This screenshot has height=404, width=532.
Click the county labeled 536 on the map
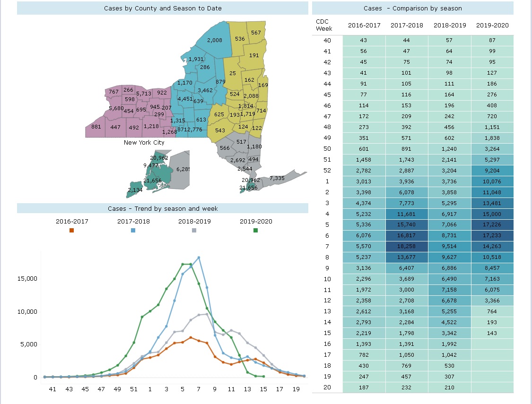coord(240,39)
